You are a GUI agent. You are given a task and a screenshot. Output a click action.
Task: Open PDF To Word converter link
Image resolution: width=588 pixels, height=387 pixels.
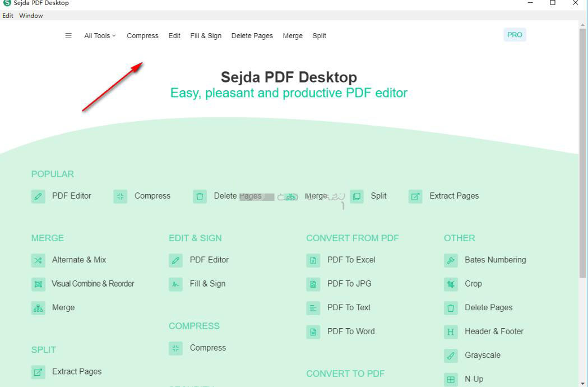coord(351,331)
